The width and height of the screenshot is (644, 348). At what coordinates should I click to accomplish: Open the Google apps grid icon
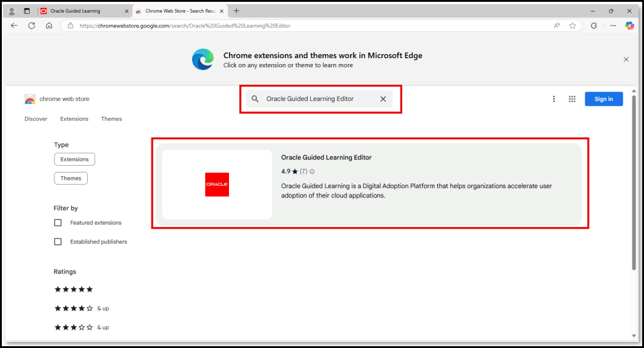(x=572, y=99)
